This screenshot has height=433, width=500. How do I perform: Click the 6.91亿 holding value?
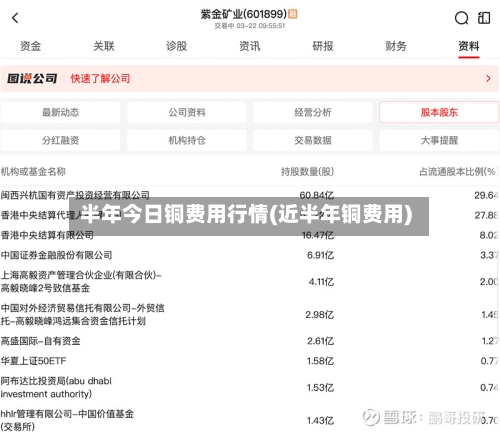point(320,255)
